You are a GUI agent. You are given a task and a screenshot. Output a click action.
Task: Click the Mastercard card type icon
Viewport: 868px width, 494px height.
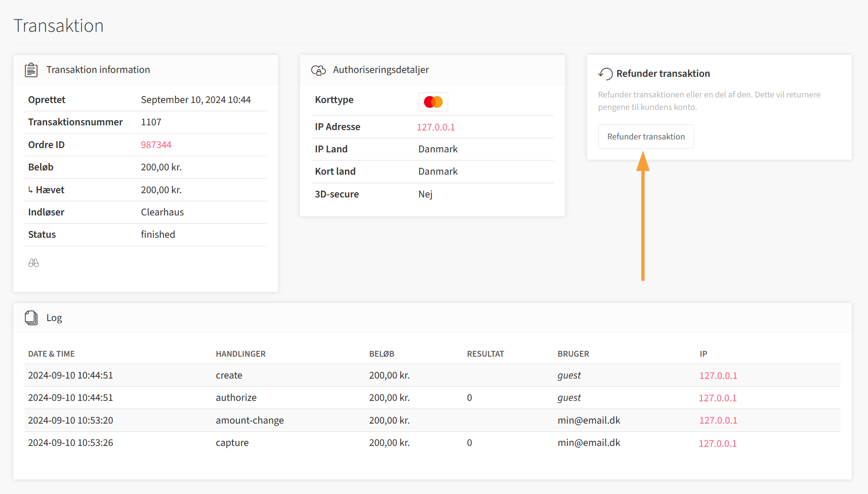tap(433, 102)
